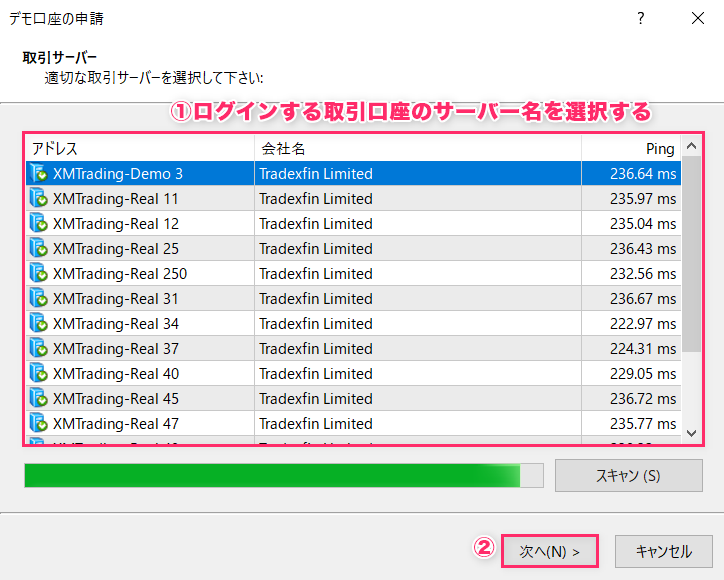The width and height of the screenshot is (724, 580).
Task: Click Tradexfin Limited in XMTrading-Real 12 row
Action: pyautogui.click(x=316, y=224)
